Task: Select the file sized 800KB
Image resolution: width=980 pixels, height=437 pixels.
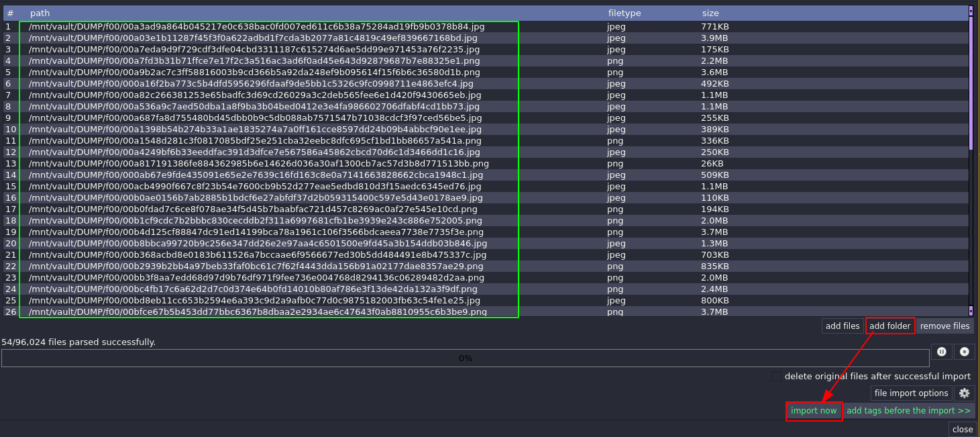Action: pyautogui.click(x=485, y=301)
